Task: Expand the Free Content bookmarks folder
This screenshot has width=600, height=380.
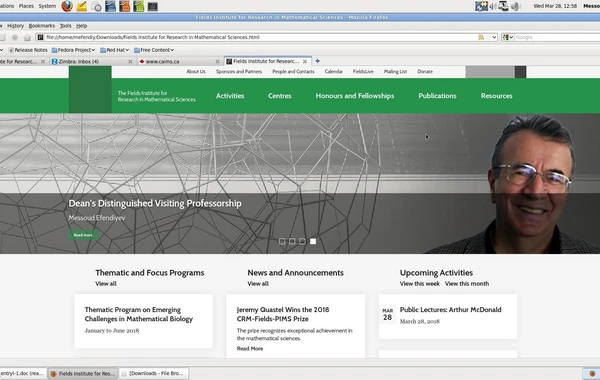Action: pyautogui.click(x=154, y=50)
